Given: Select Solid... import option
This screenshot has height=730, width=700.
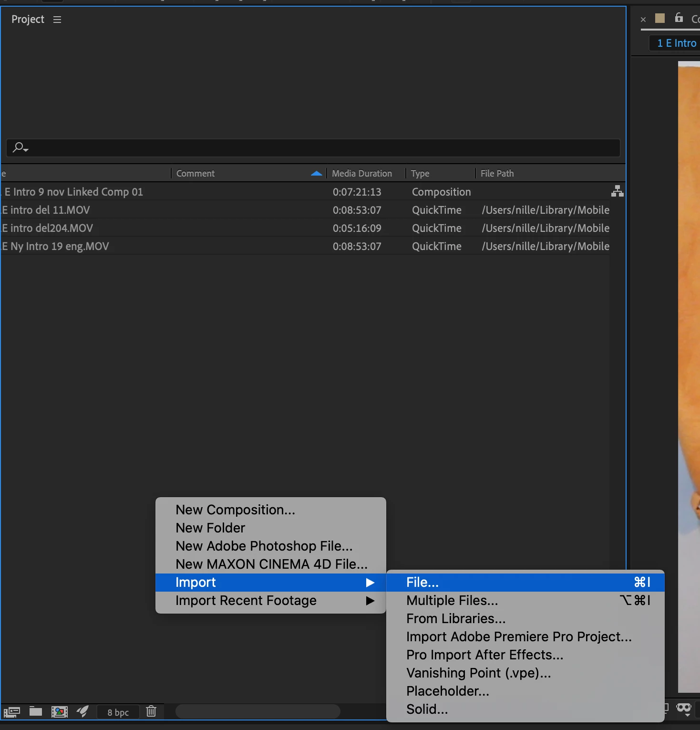Looking at the screenshot, I should 525,709.
